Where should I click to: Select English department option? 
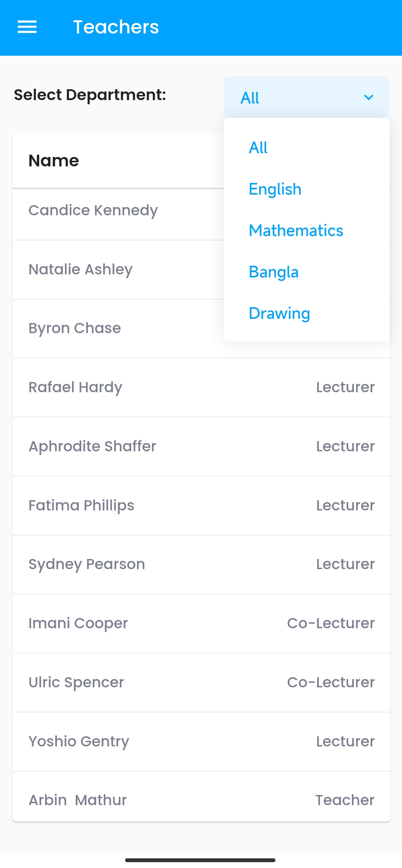[x=275, y=189]
